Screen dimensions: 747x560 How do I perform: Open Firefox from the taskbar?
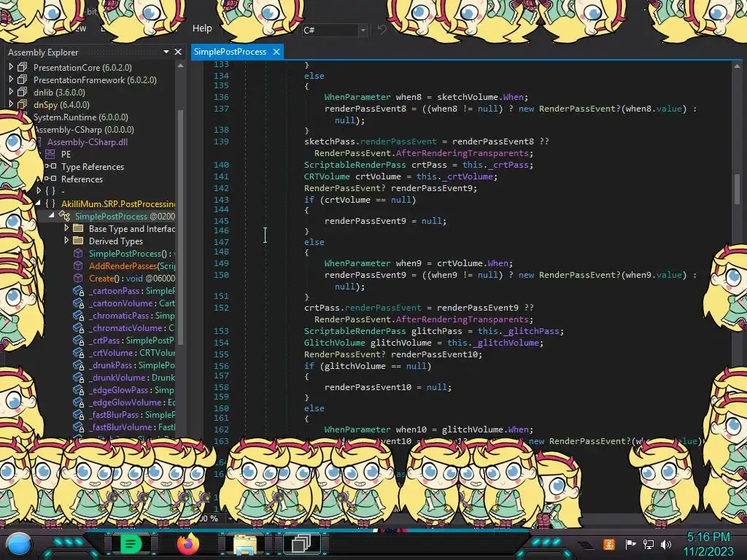point(188,544)
